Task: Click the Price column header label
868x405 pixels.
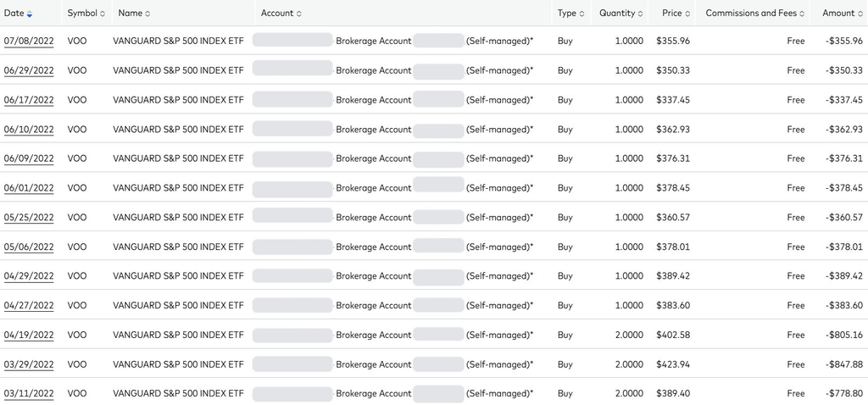Action: (672, 14)
